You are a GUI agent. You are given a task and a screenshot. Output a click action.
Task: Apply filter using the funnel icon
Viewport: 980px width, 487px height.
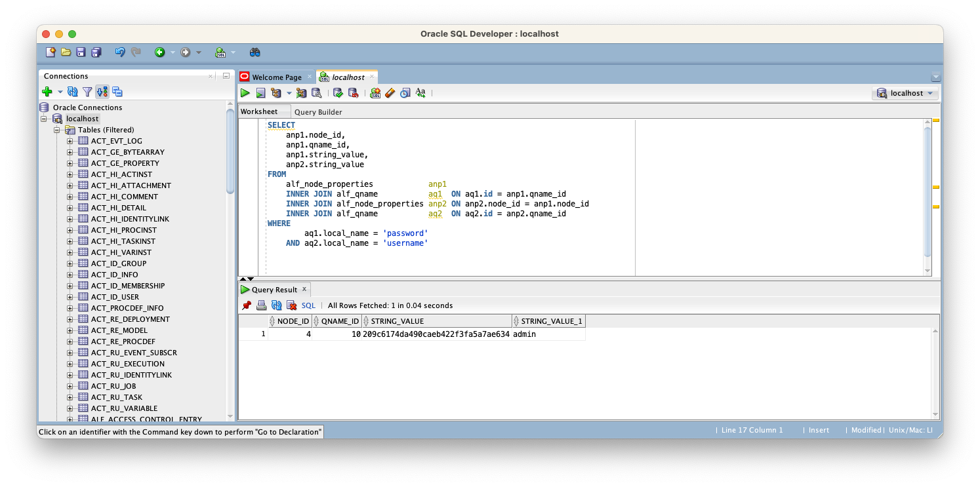87,92
